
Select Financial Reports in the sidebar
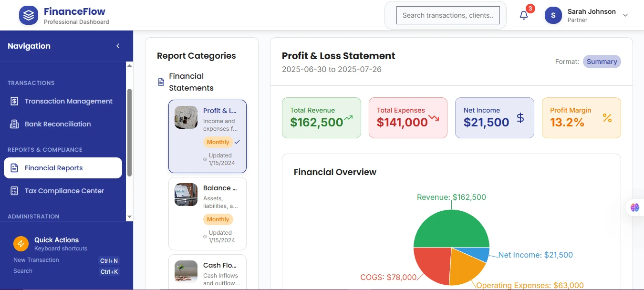pos(62,167)
